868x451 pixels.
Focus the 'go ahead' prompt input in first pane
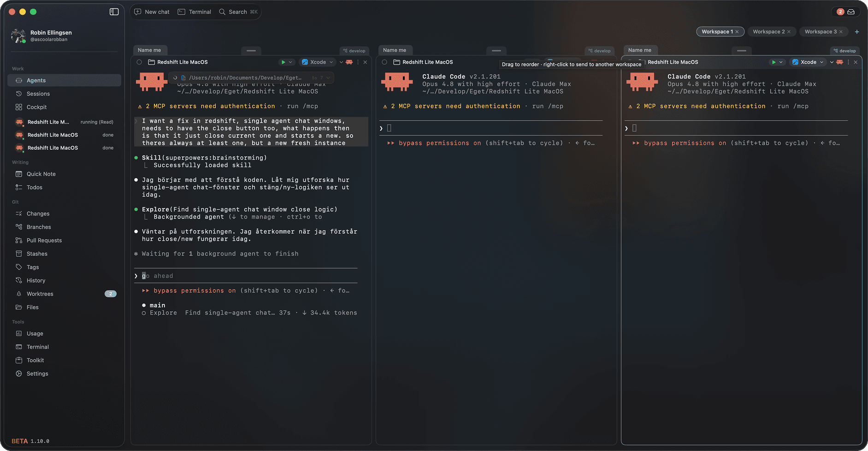pos(246,276)
